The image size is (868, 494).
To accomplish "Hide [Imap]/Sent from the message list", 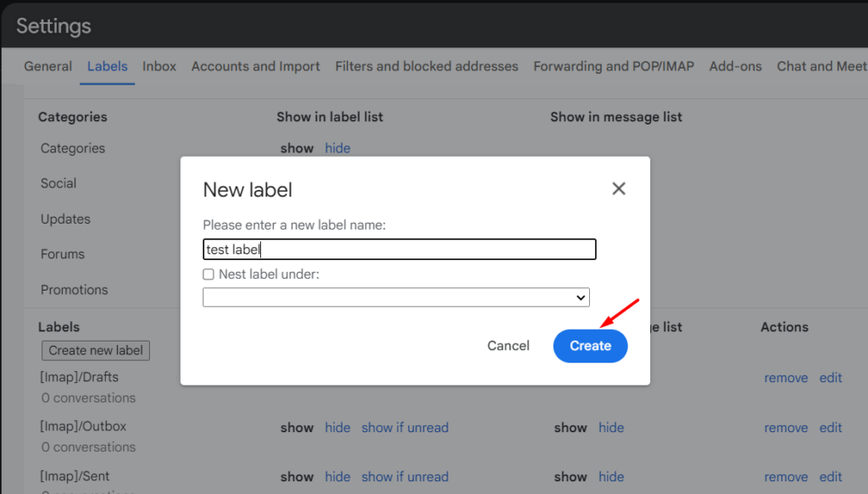I will tap(611, 477).
